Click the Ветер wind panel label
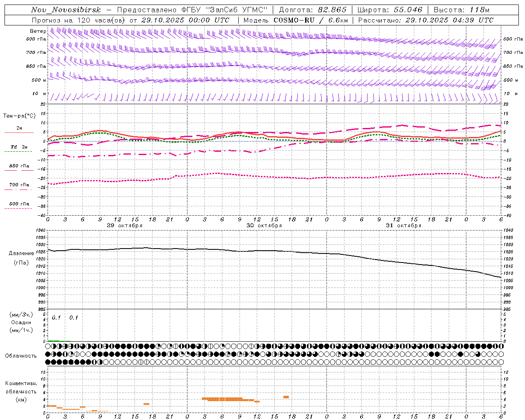 point(38,31)
